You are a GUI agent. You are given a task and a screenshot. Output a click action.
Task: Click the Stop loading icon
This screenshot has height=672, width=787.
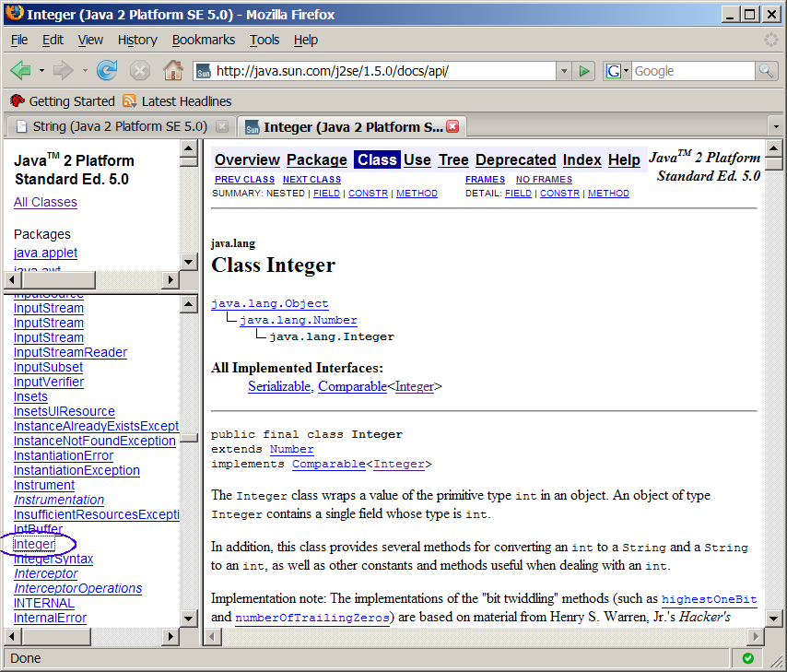(x=139, y=70)
